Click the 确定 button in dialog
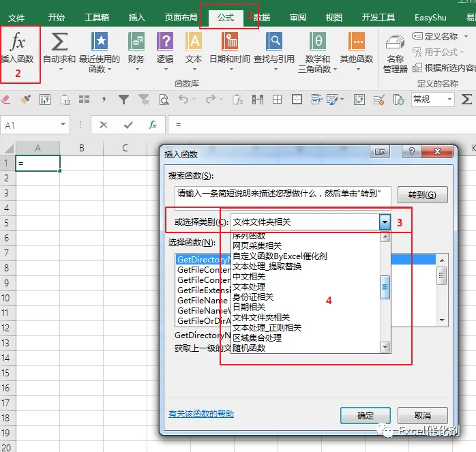This screenshot has height=452, width=476. click(x=366, y=415)
